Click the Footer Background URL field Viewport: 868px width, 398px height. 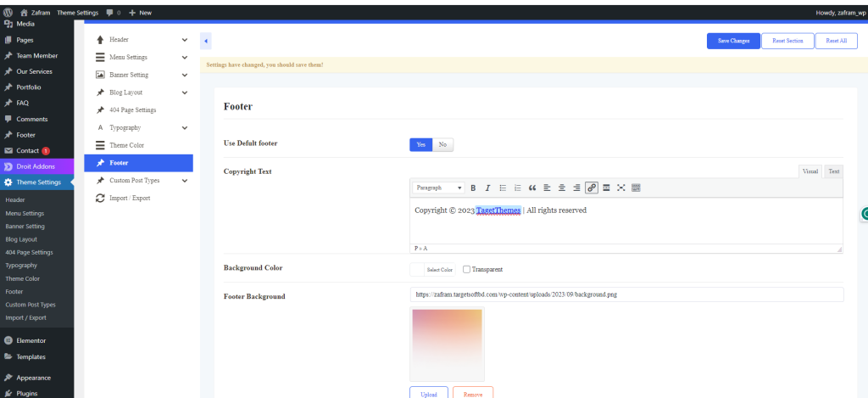[x=626, y=294]
